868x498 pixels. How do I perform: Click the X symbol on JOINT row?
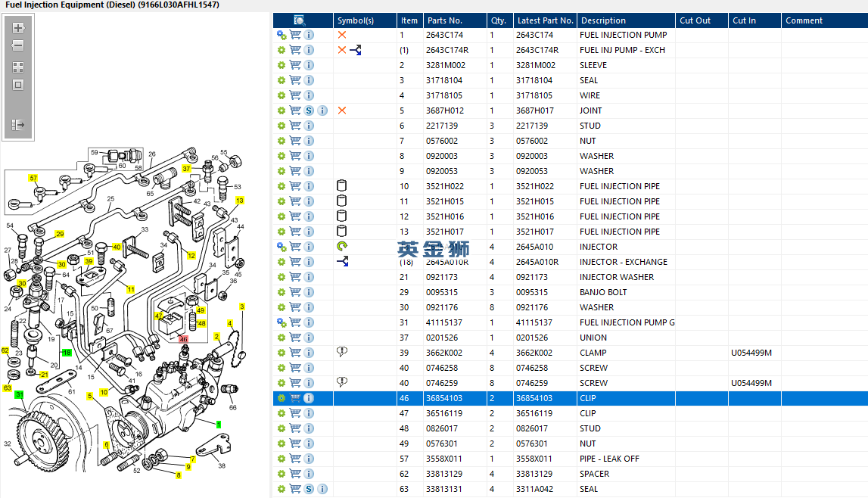pyautogui.click(x=342, y=110)
